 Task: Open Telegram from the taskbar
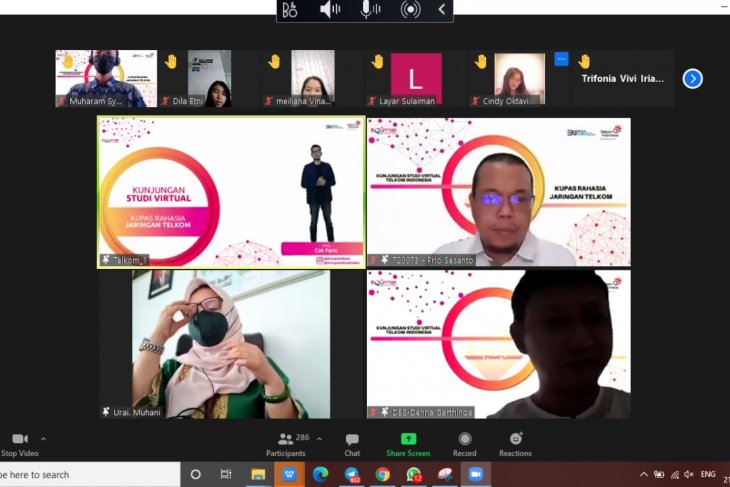tap(352, 474)
